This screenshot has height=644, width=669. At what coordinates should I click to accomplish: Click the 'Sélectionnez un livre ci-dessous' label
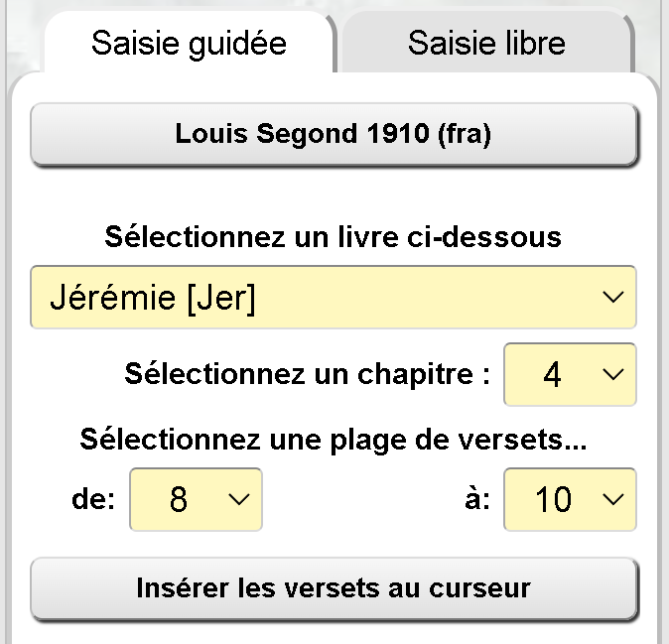point(334,238)
